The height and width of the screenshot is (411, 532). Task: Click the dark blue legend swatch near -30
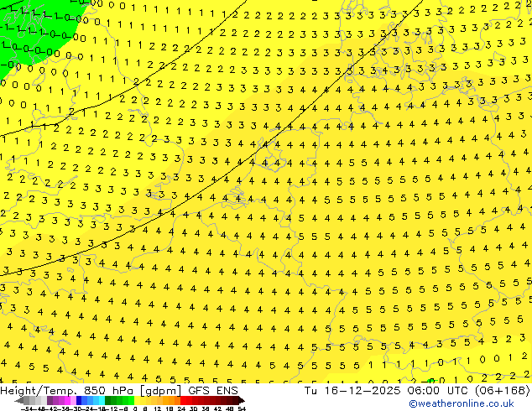tap(79, 400)
